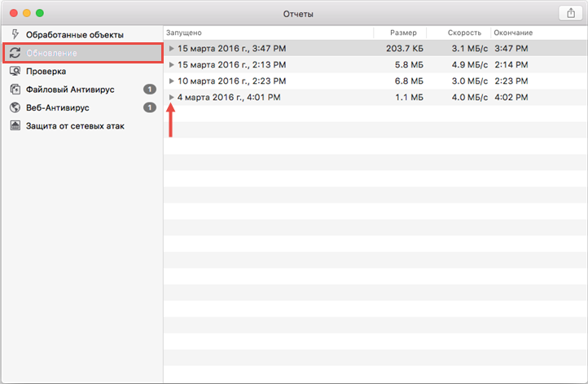The image size is (588, 384).
Task: Click the speed value 3.1 МБ/с
Action: (x=469, y=48)
